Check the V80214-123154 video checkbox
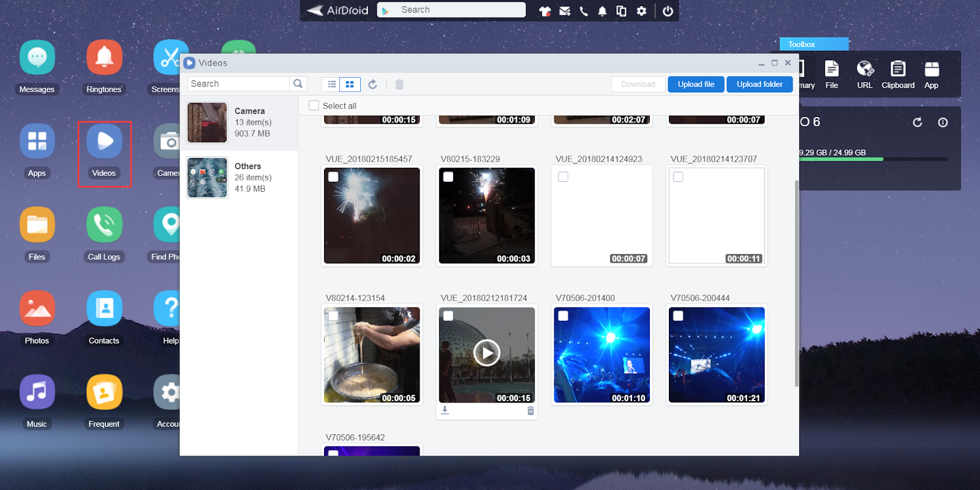 (333, 316)
